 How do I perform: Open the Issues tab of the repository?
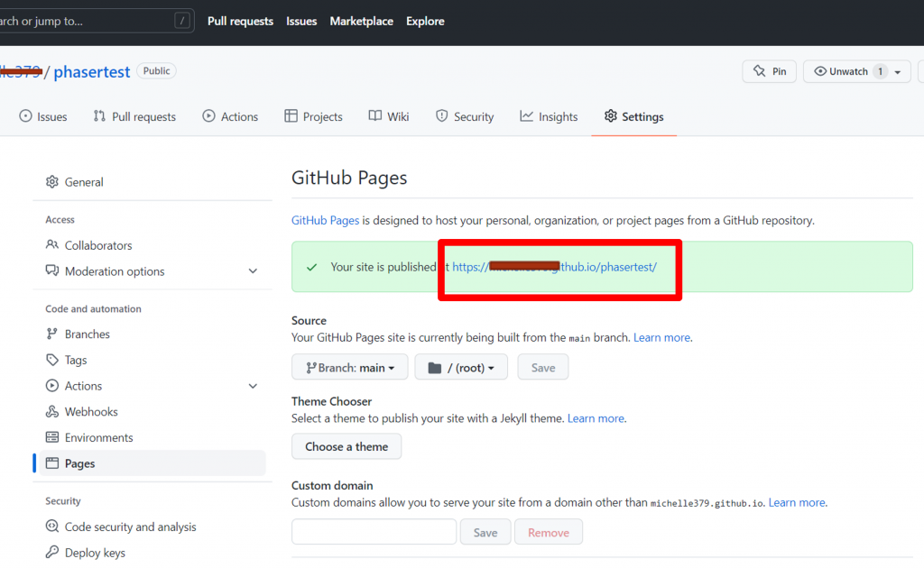tap(43, 116)
